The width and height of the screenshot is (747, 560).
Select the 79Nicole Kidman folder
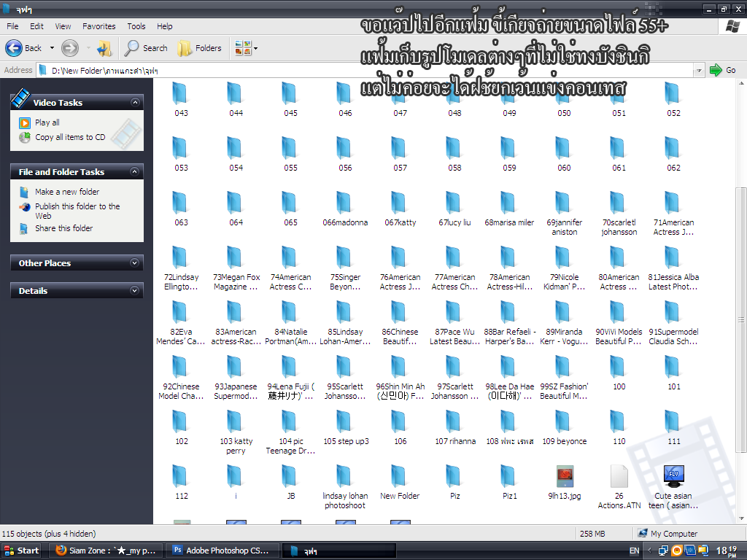(564, 268)
